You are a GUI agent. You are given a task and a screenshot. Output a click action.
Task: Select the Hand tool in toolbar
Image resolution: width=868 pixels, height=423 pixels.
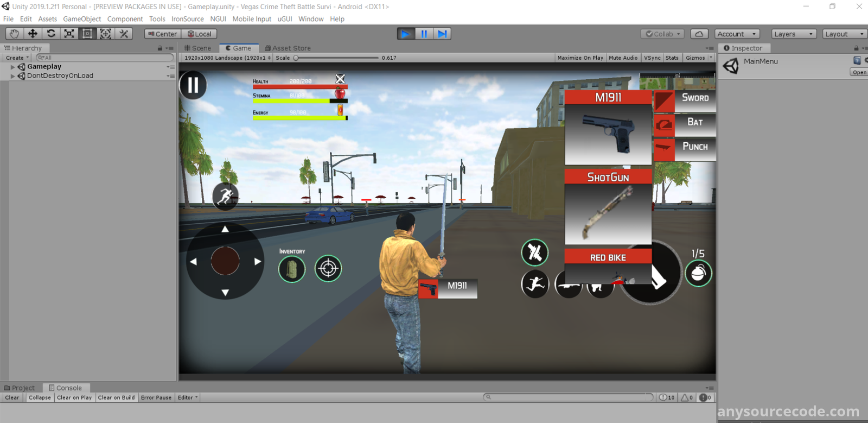coord(14,34)
